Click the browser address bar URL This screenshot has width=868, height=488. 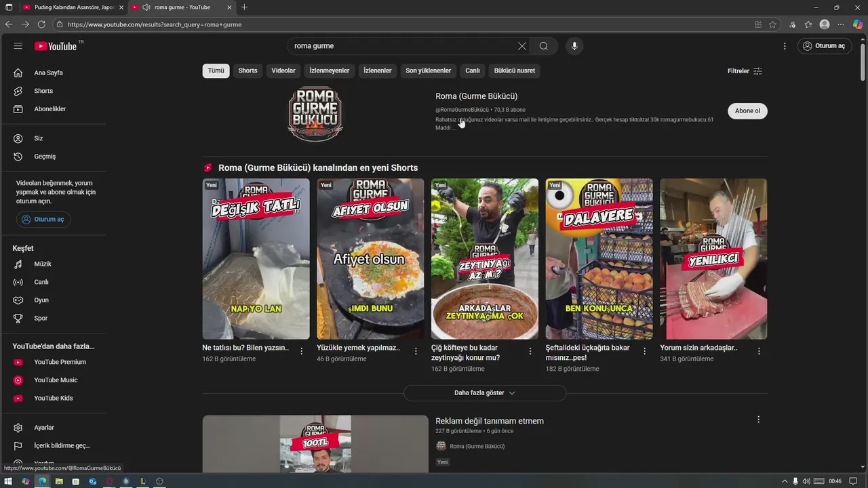[155, 24]
